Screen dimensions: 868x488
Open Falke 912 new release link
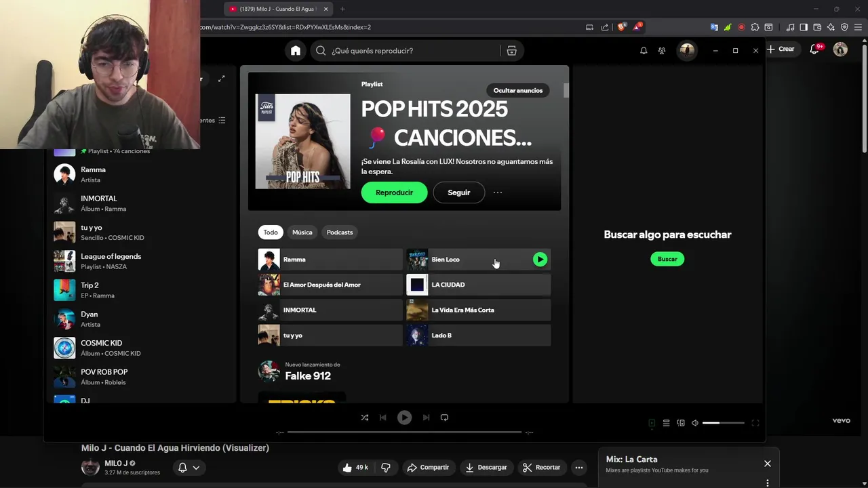(308, 376)
